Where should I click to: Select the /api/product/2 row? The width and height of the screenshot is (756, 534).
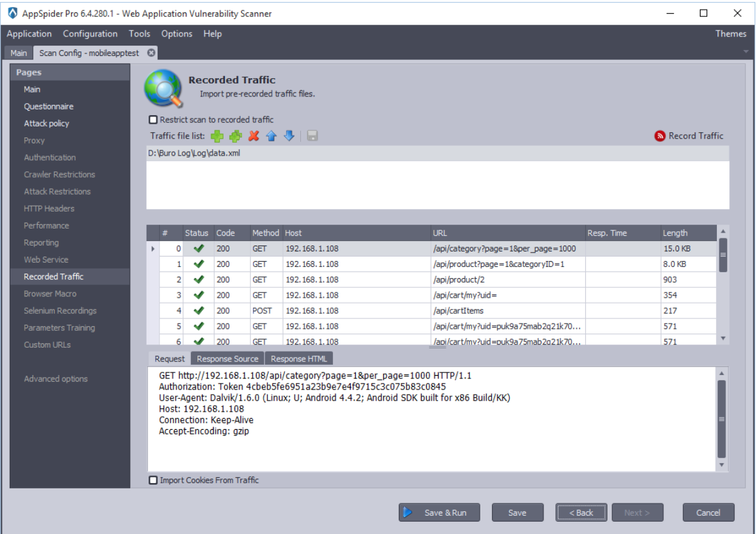coord(431,279)
